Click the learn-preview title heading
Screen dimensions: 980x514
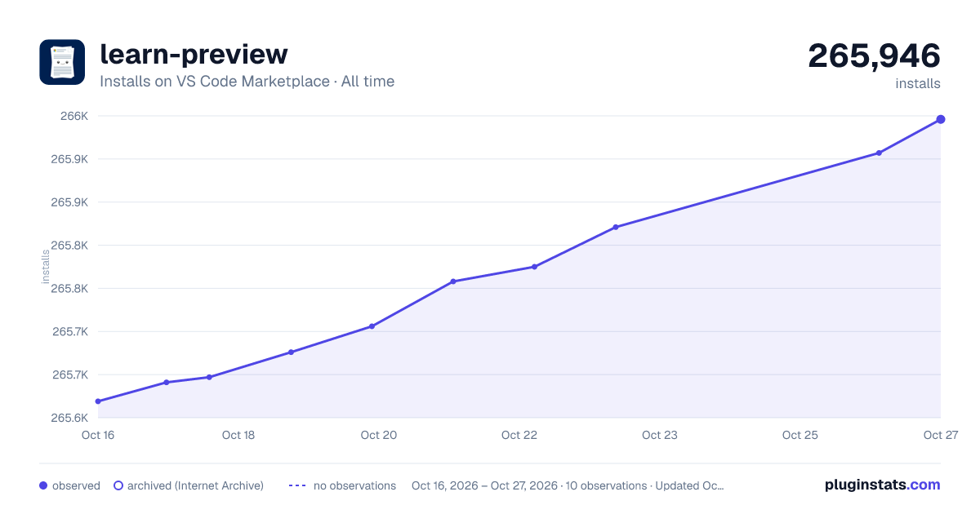click(x=194, y=54)
